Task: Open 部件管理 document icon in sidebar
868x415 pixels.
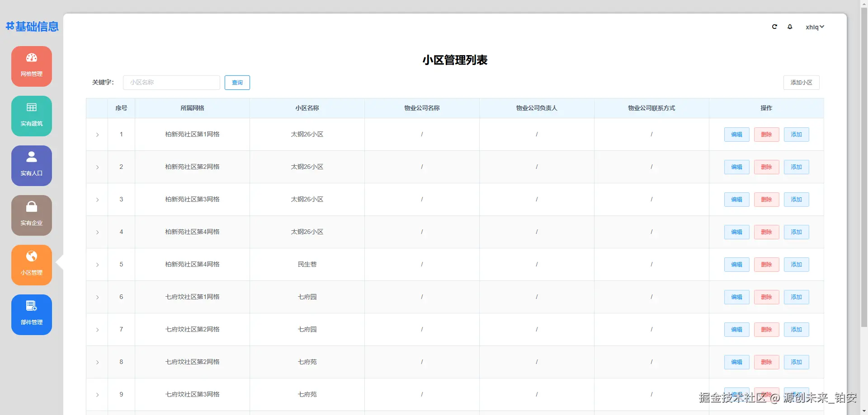Action: point(31,306)
